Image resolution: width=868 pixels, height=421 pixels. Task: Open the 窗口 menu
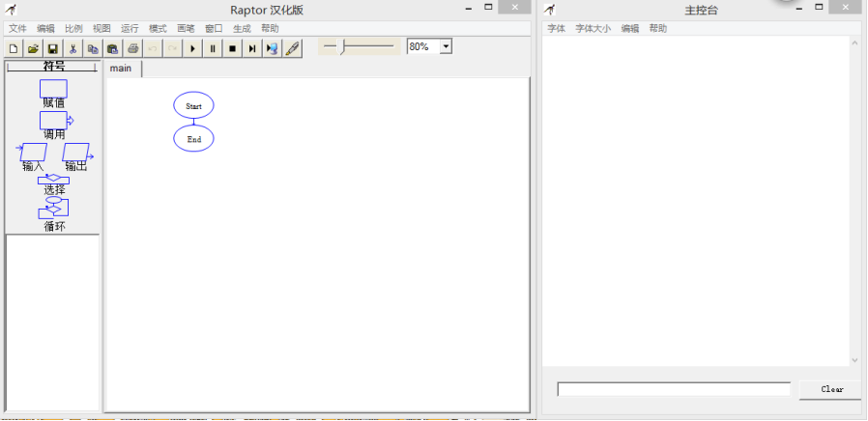(x=214, y=28)
